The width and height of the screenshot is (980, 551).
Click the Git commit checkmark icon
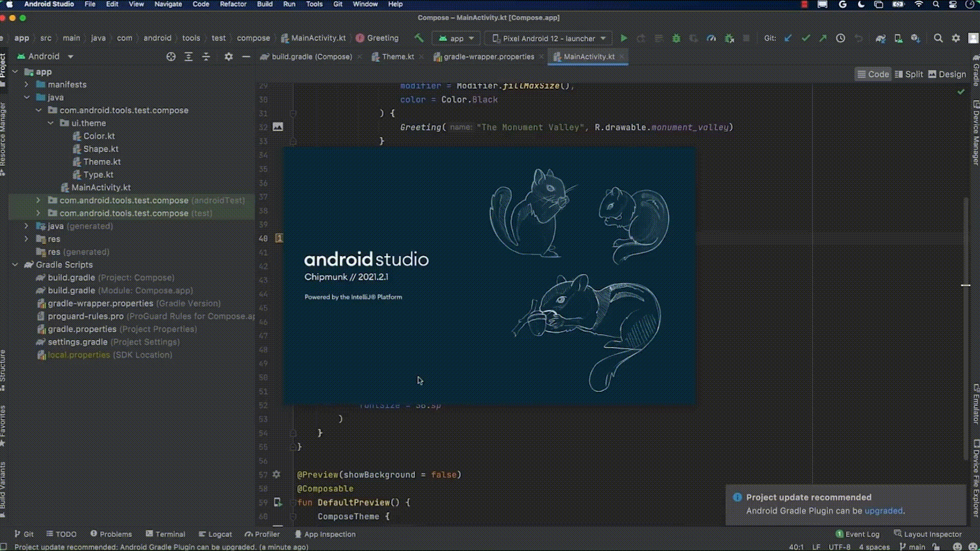[x=805, y=38]
